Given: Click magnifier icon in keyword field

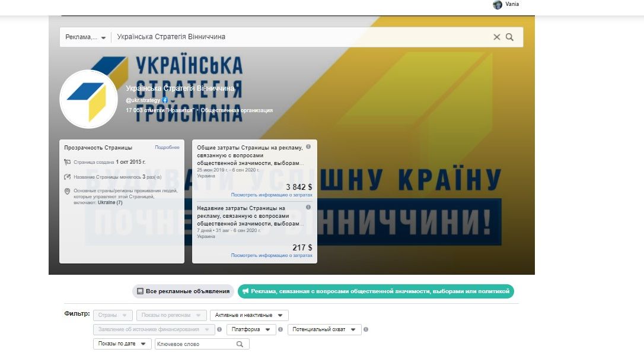Looking at the screenshot, I should [240, 344].
